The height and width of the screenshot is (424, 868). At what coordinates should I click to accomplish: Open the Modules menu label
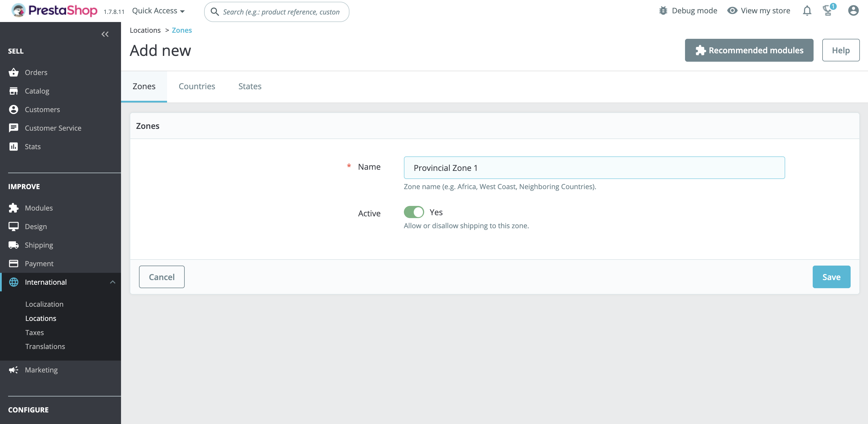tap(39, 208)
